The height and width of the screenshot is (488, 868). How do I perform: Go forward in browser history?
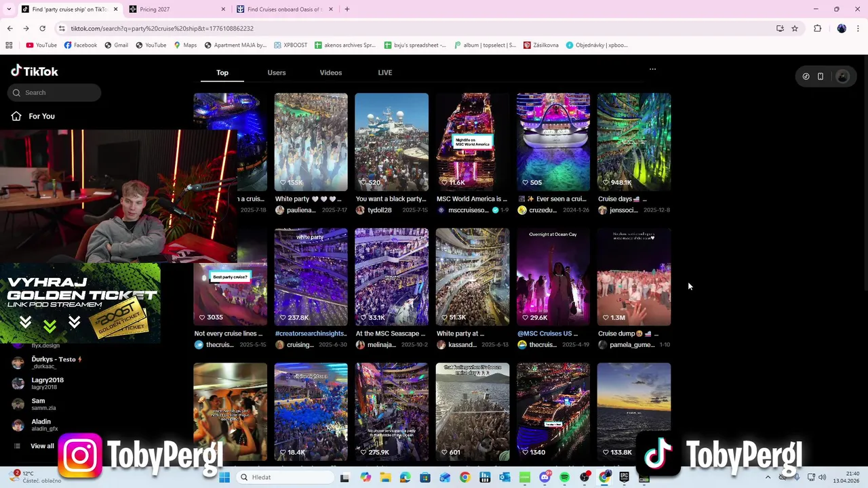[26, 28]
